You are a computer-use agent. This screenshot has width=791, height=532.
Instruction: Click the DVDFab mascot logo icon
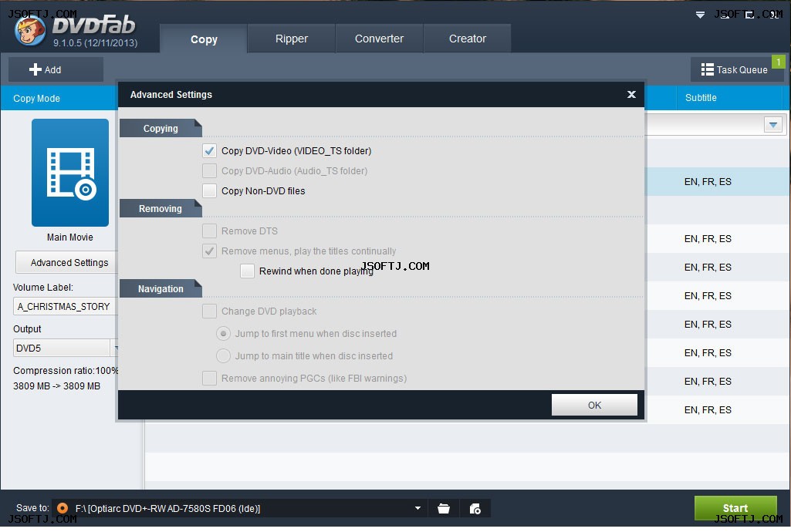point(30,31)
